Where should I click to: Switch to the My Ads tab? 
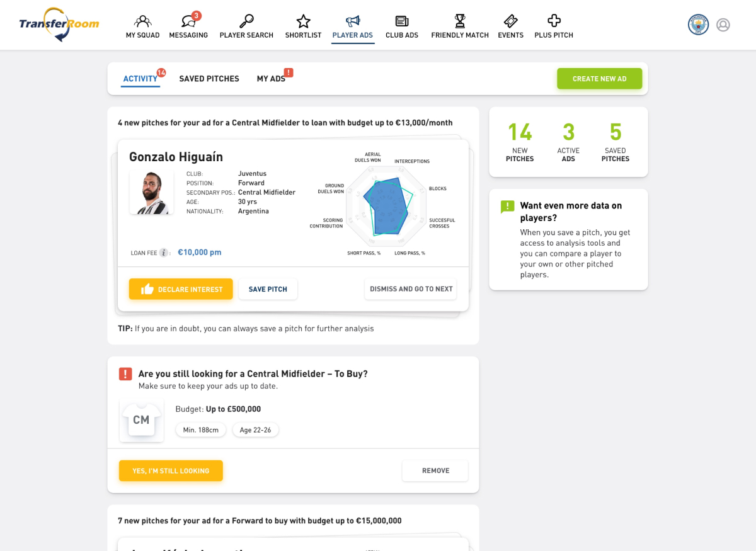(271, 79)
